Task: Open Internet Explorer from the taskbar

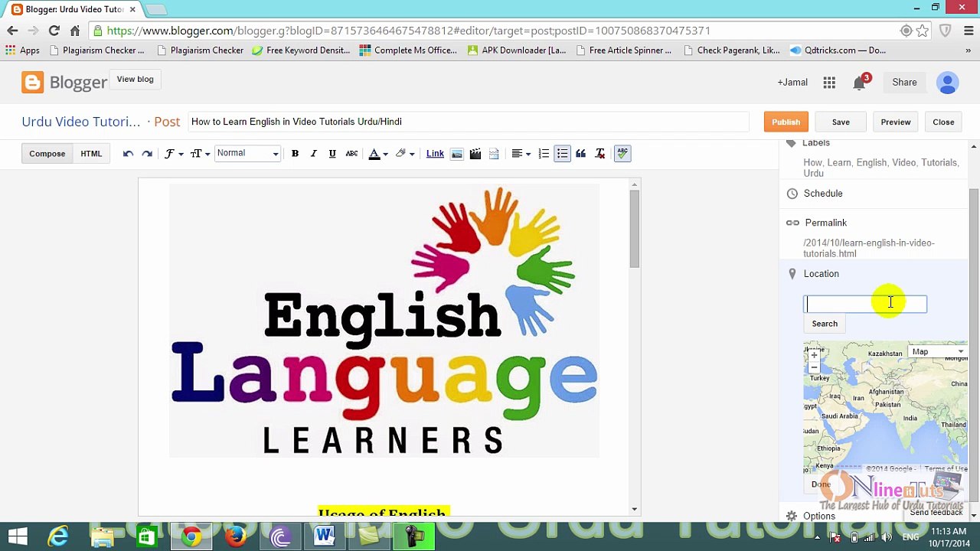Action: (x=58, y=536)
